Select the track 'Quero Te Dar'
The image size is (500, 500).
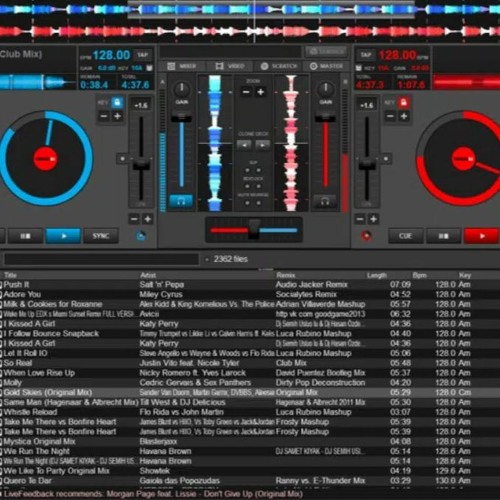tap(250, 481)
